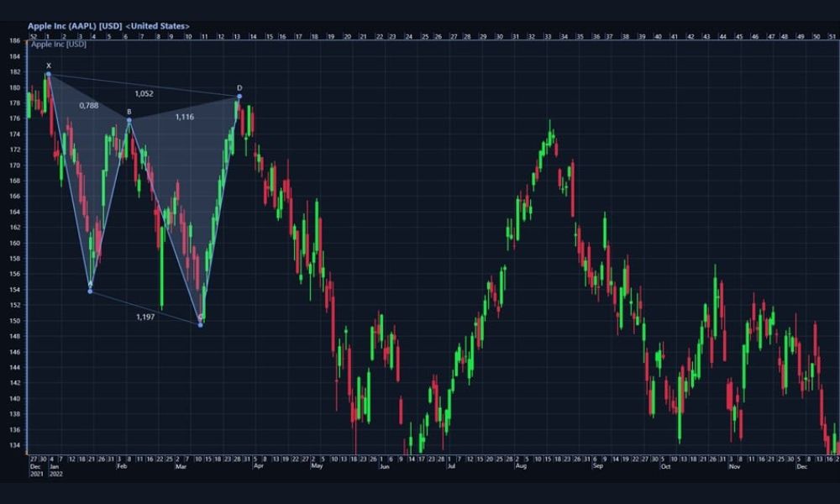Viewport: 840px width, 504px height.
Task: Click pattern point B anchor
Action: pyautogui.click(x=129, y=120)
